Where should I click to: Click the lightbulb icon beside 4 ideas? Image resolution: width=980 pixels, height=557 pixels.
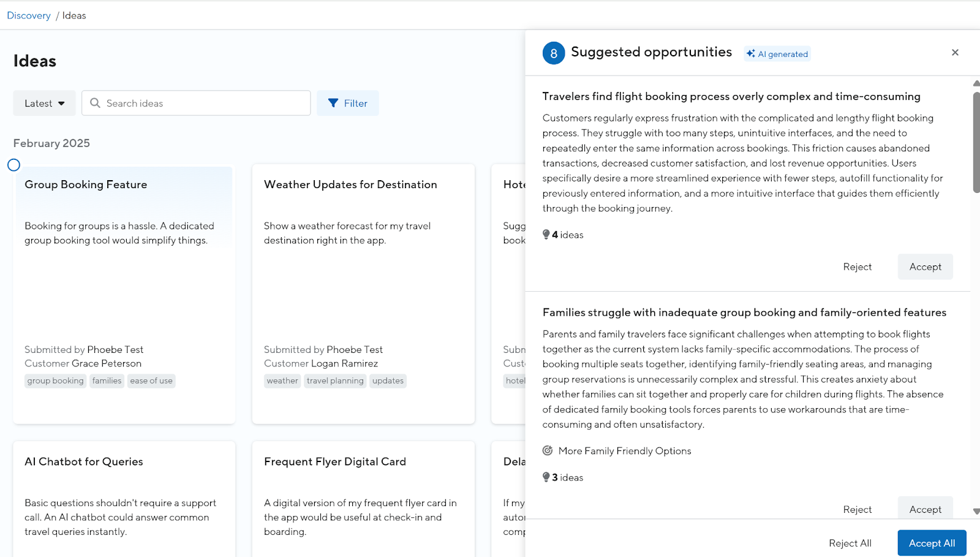coord(546,235)
